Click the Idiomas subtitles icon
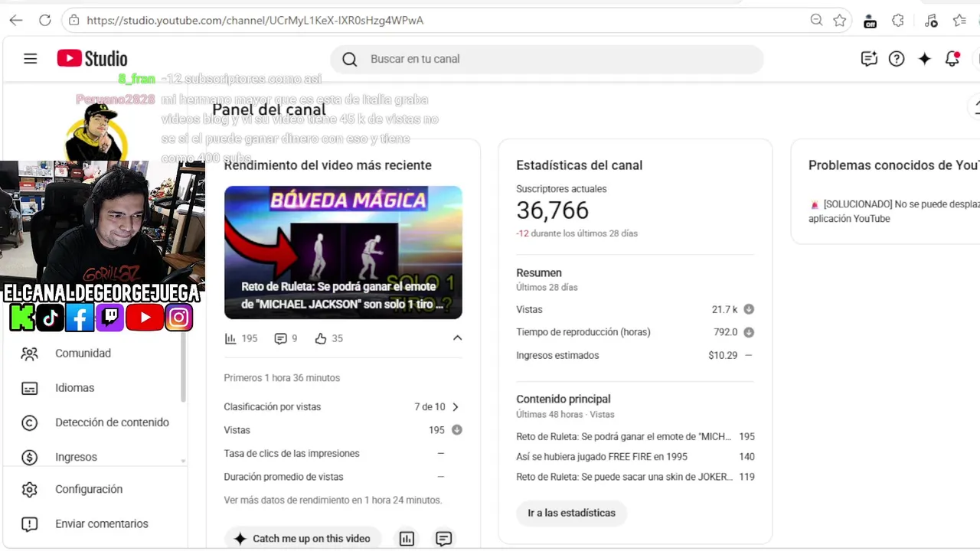Viewport: 980px width, 551px height. tap(30, 388)
